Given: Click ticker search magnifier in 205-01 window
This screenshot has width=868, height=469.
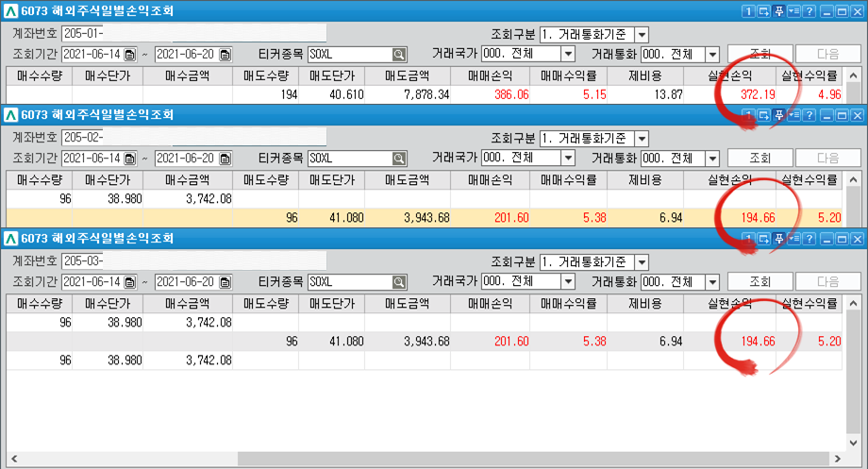Looking at the screenshot, I should (x=399, y=55).
